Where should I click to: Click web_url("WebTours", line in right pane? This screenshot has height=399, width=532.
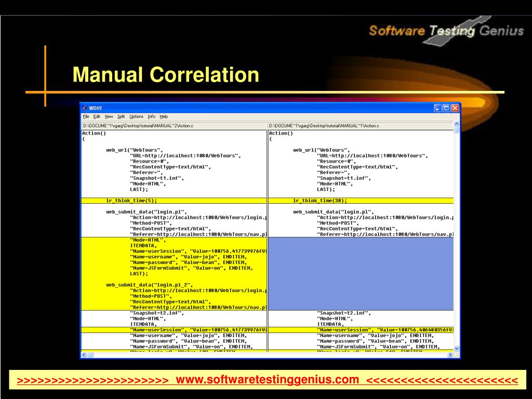coord(321,150)
